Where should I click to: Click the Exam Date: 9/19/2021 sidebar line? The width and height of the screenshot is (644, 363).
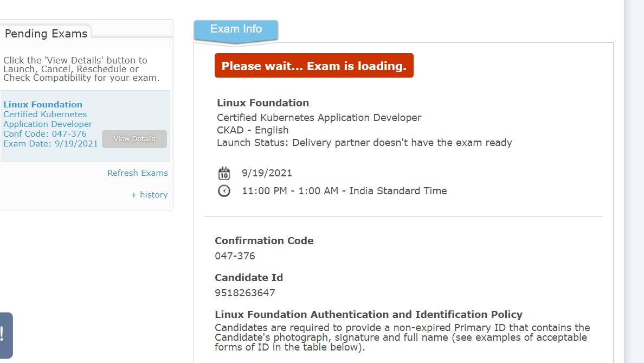click(50, 144)
